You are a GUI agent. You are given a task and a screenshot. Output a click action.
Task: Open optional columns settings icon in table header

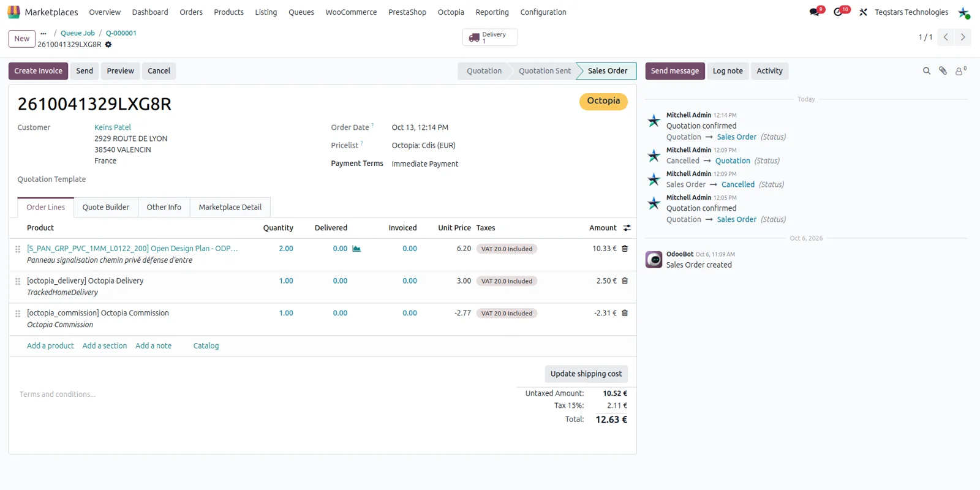[x=627, y=228]
